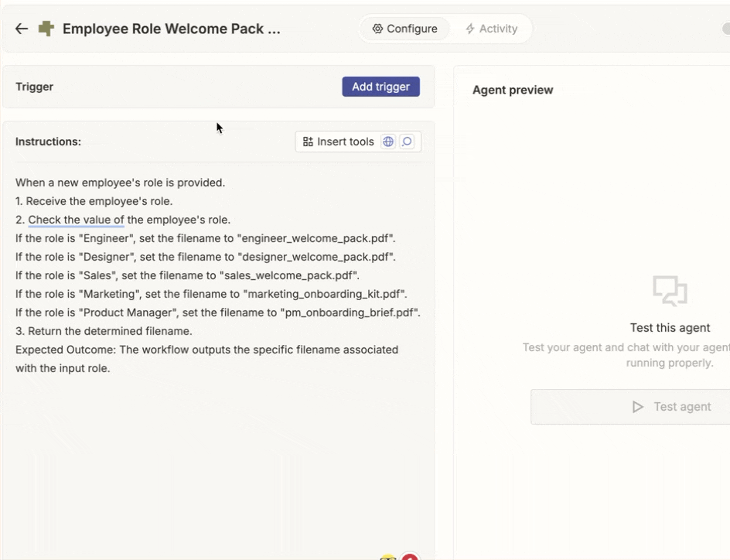The width and height of the screenshot is (730, 560).
Task: Click the lightning bolt Activity icon
Action: (x=470, y=29)
